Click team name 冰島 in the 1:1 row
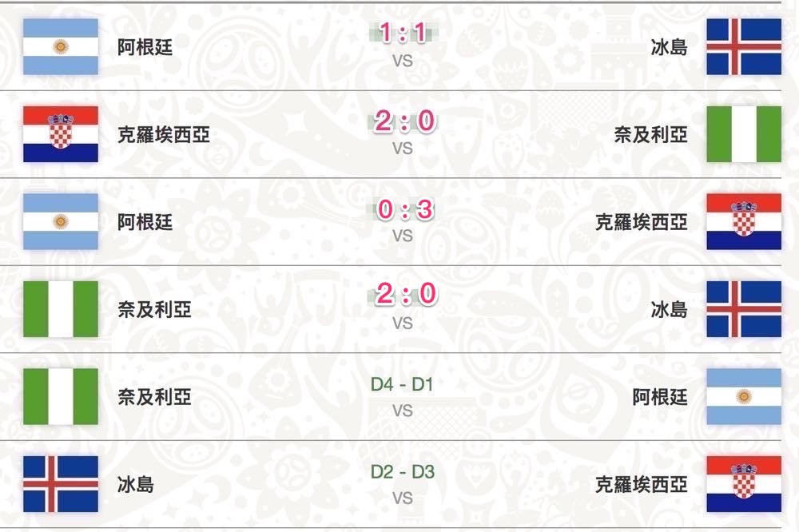The image size is (799, 532). (x=669, y=47)
